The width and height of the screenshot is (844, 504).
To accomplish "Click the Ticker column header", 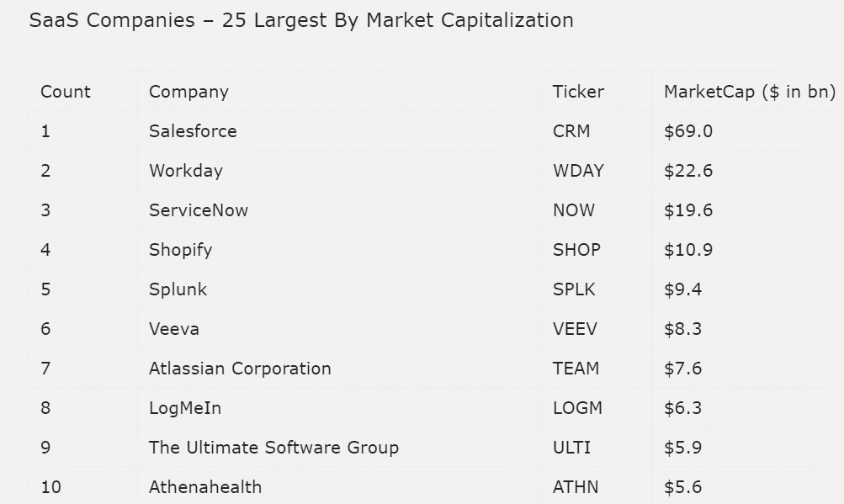I will coord(578,92).
